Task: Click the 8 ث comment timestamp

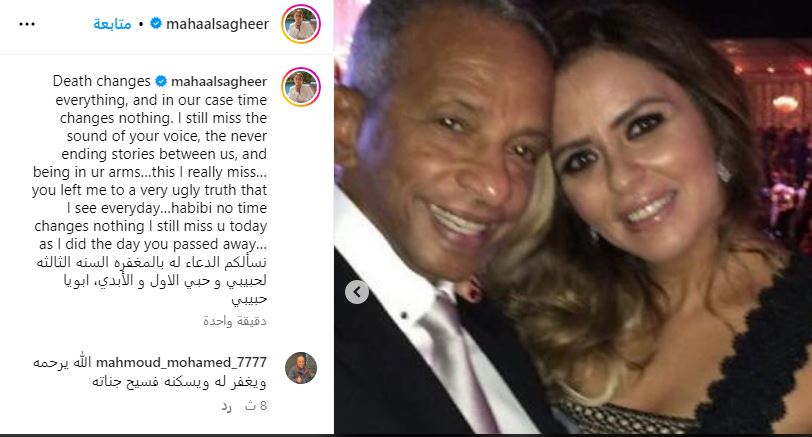Action: pos(256,406)
